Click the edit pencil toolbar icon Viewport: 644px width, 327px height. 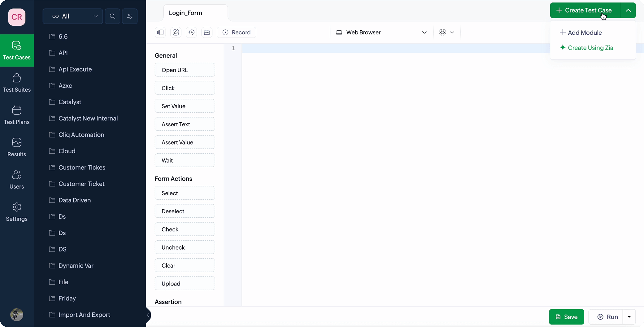[x=176, y=33]
